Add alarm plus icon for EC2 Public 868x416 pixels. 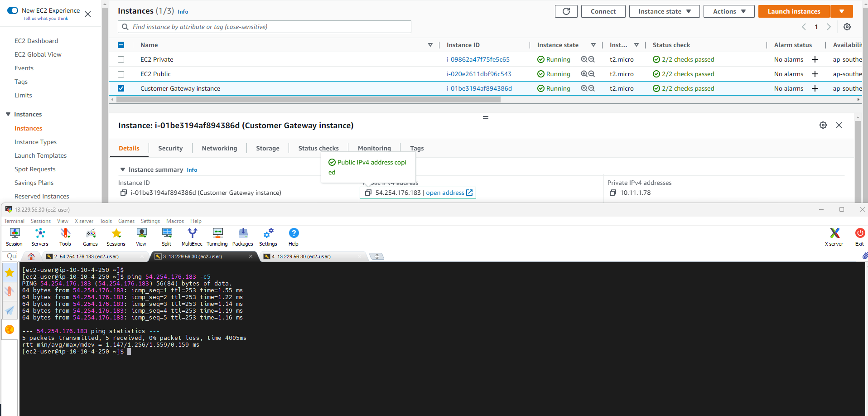(x=815, y=74)
